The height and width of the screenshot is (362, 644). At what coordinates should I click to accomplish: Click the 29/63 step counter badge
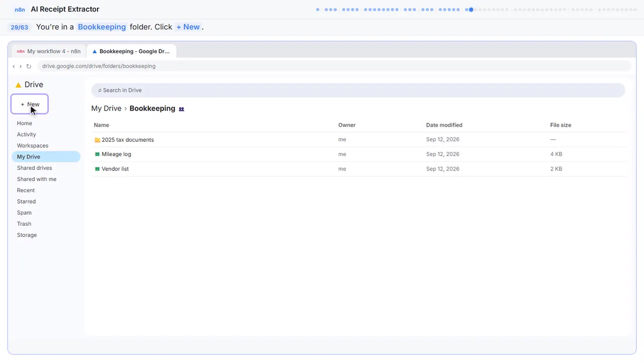click(x=19, y=27)
